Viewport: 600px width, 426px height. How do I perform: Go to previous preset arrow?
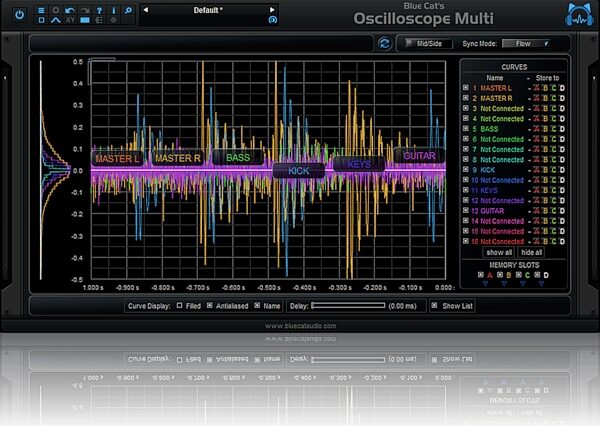point(146,10)
